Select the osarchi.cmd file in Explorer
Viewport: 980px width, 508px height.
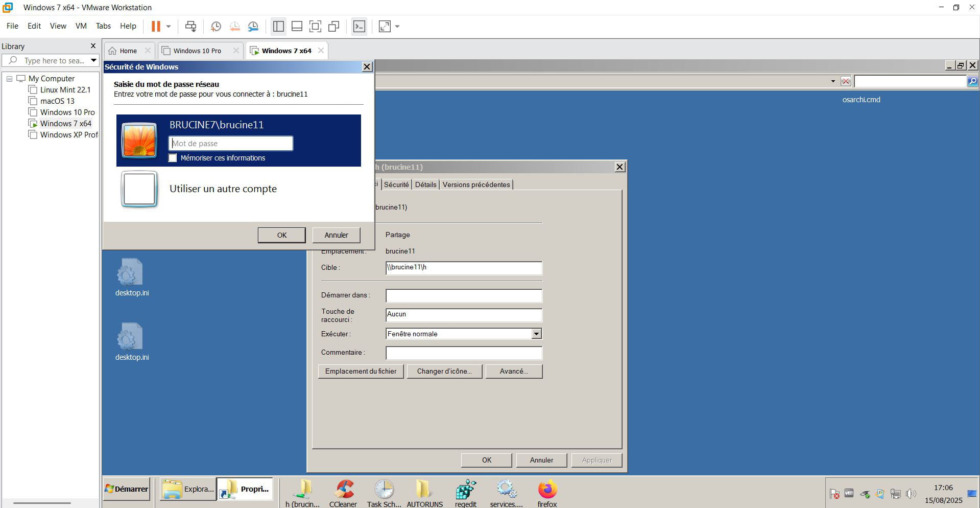tap(861, 100)
